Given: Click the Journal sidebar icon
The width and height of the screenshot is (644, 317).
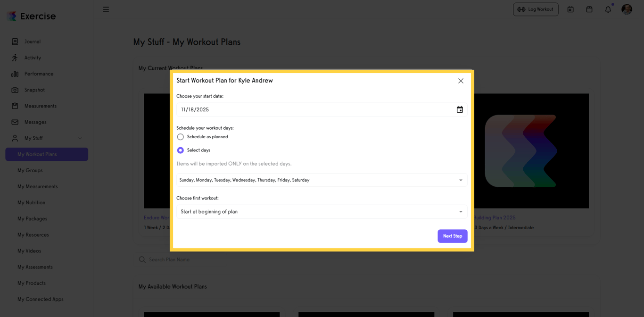Looking at the screenshot, I should pyautogui.click(x=15, y=42).
